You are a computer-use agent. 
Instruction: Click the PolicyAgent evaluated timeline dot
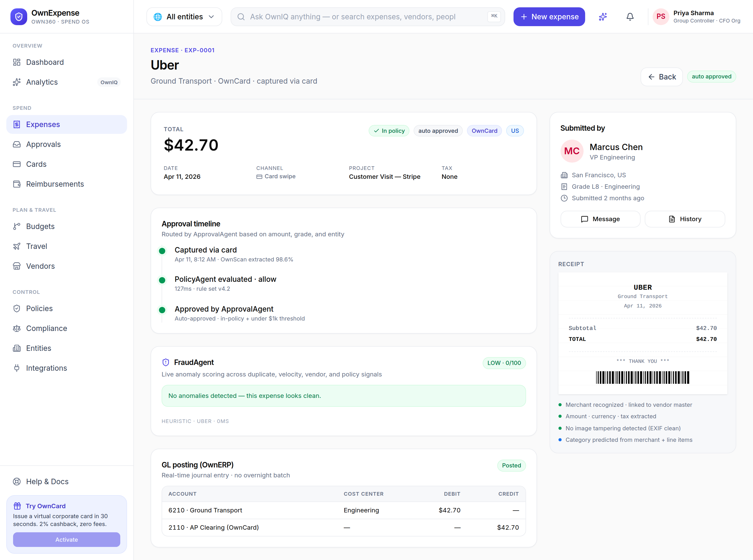pyautogui.click(x=162, y=280)
